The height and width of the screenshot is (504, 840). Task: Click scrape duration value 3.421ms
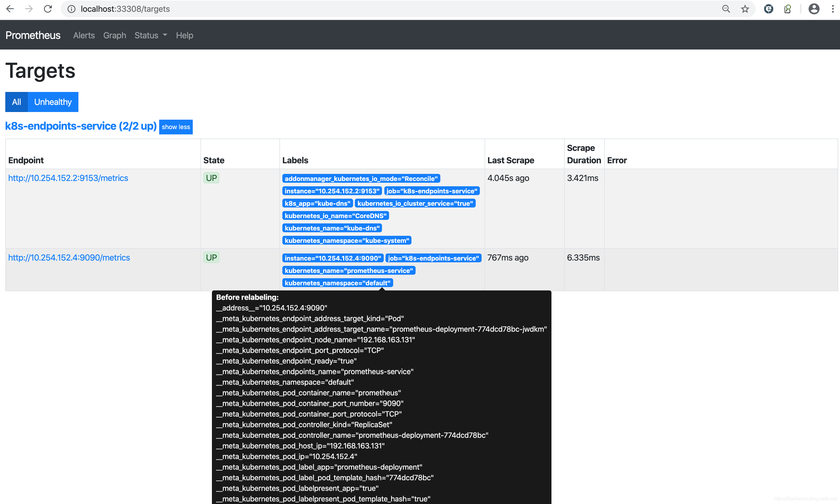[583, 178]
